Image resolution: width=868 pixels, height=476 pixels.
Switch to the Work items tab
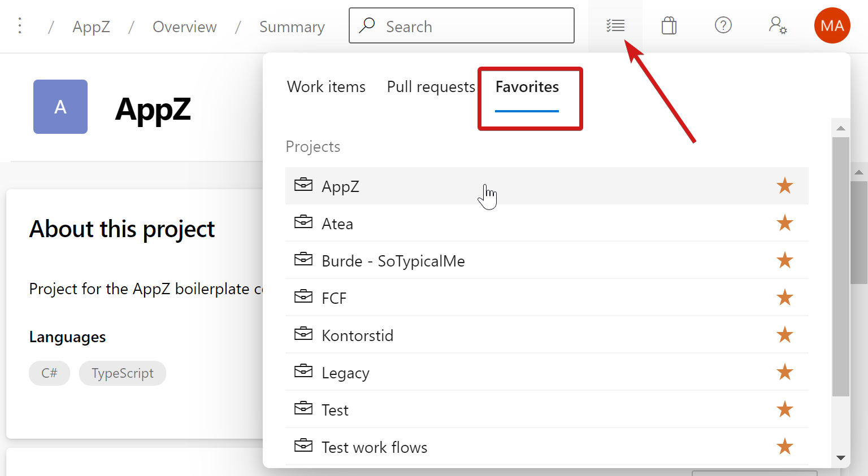(x=326, y=86)
